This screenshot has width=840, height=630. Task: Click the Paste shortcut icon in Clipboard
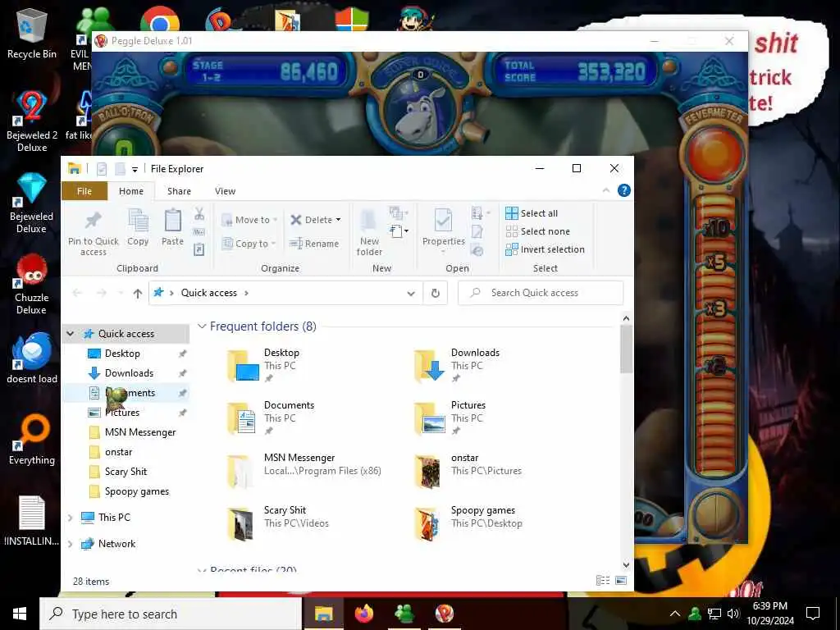point(199,249)
